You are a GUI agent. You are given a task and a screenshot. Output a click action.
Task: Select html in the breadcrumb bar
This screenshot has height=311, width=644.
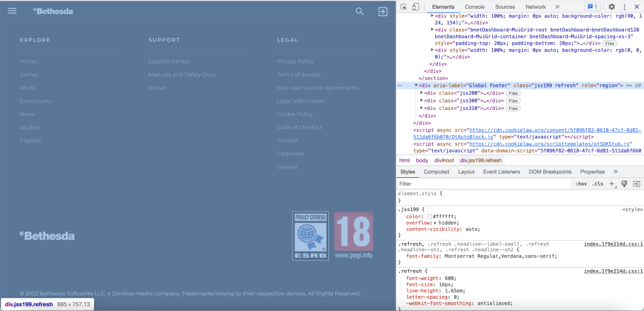click(404, 160)
